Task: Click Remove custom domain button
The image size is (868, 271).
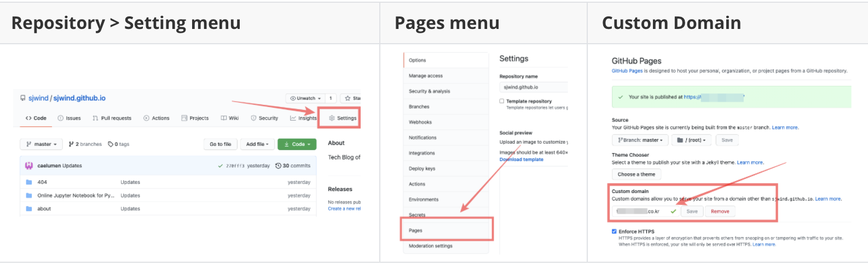Action: pos(720,211)
